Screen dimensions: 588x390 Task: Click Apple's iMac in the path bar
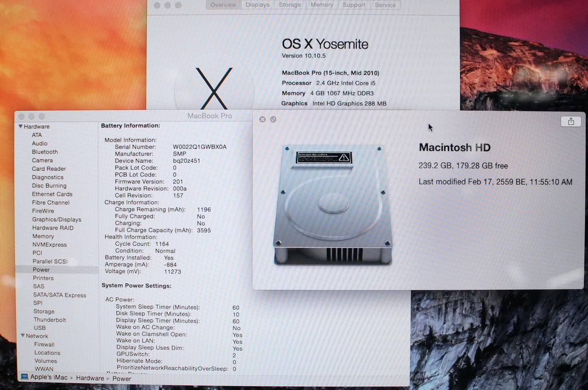click(x=49, y=377)
